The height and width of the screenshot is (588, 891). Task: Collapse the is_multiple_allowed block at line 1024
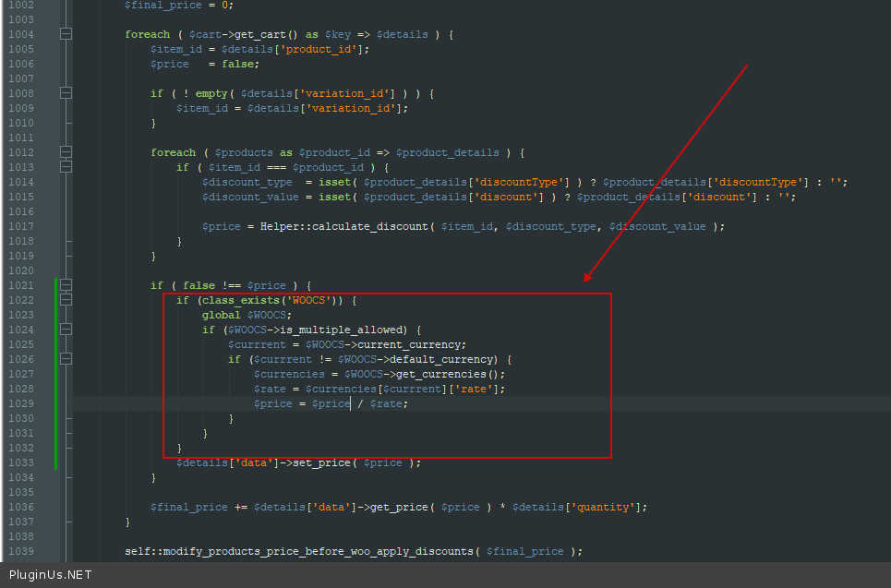tap(66, 330)
